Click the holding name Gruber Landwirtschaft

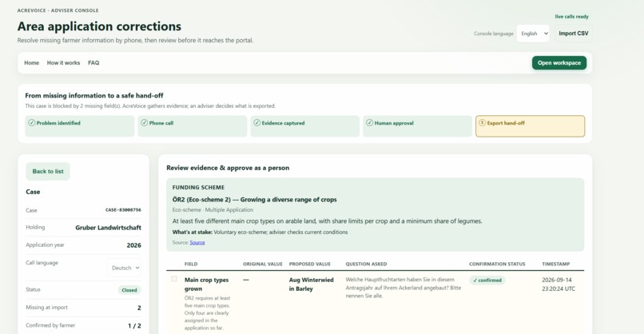point(108,228)
